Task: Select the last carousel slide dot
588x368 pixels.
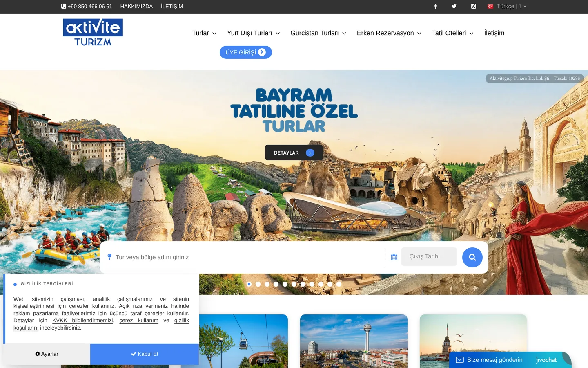Action: click(x=339, y=284)
